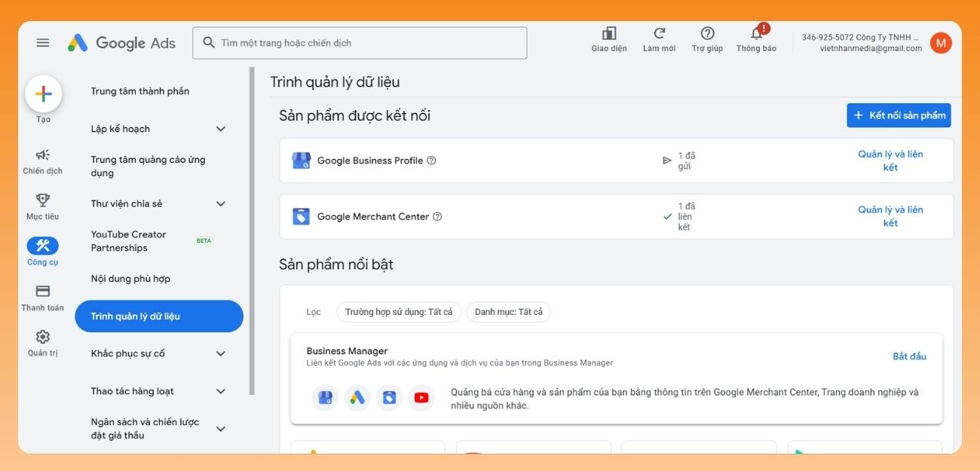980x471 pixels.
Task: Open the Quản trị gear icon
Action: click(x=43, y=337)
